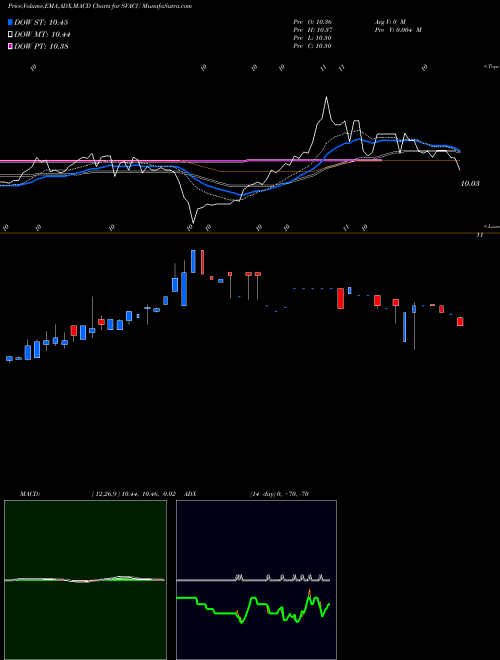Click the ADX '(14 day) 0, +70, -70' values
This screenshot has width=500, height=660.
(279, 494)
